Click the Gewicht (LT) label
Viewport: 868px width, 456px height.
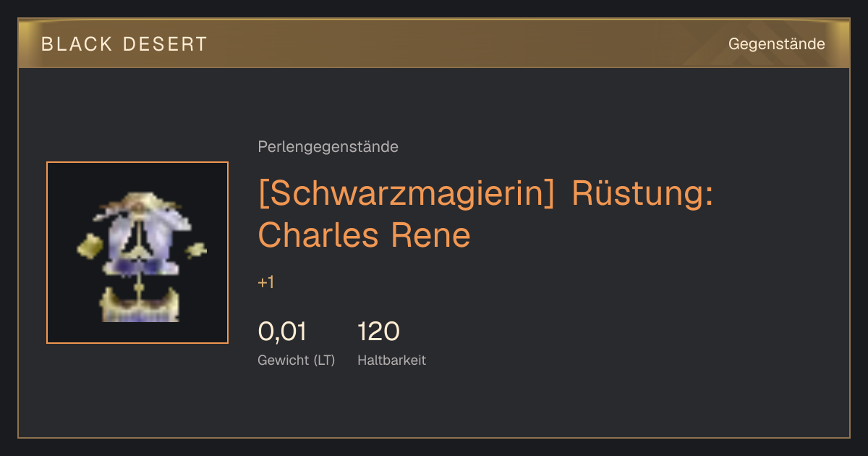[x=297, y=360]
